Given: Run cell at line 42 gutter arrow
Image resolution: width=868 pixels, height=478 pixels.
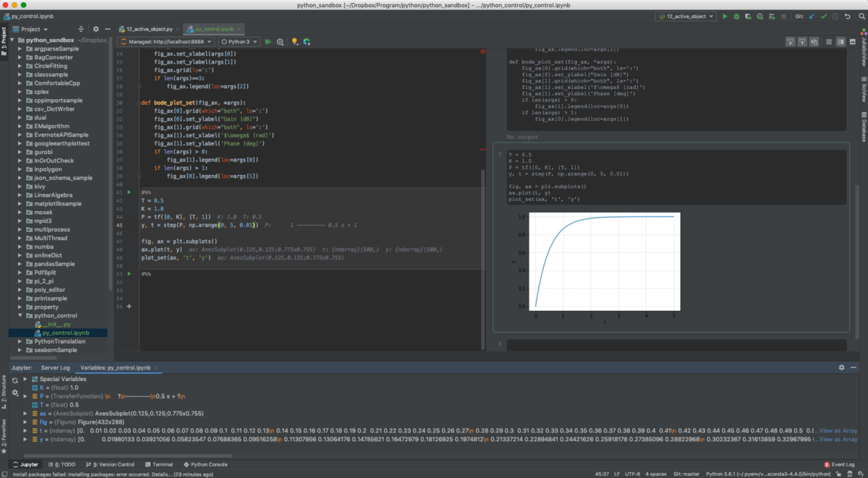Looking at the screenshot, I should click(x=129, y=192).
